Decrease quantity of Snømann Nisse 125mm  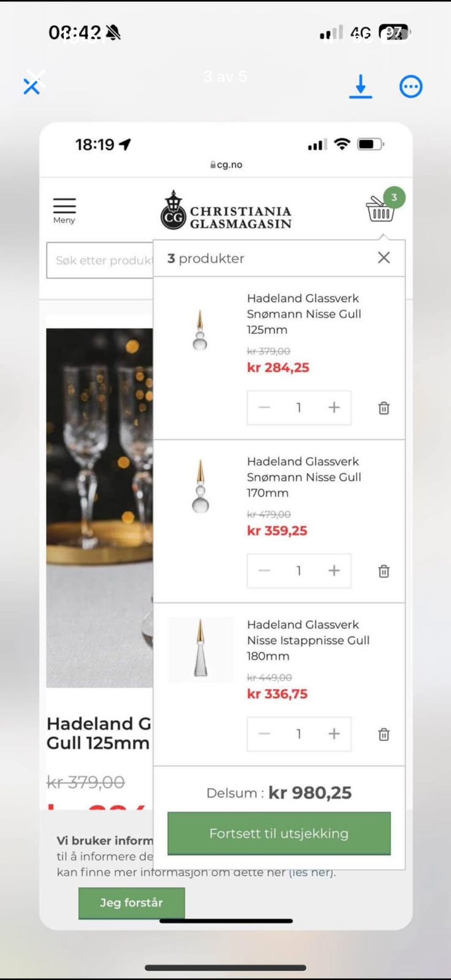(264, 407)
